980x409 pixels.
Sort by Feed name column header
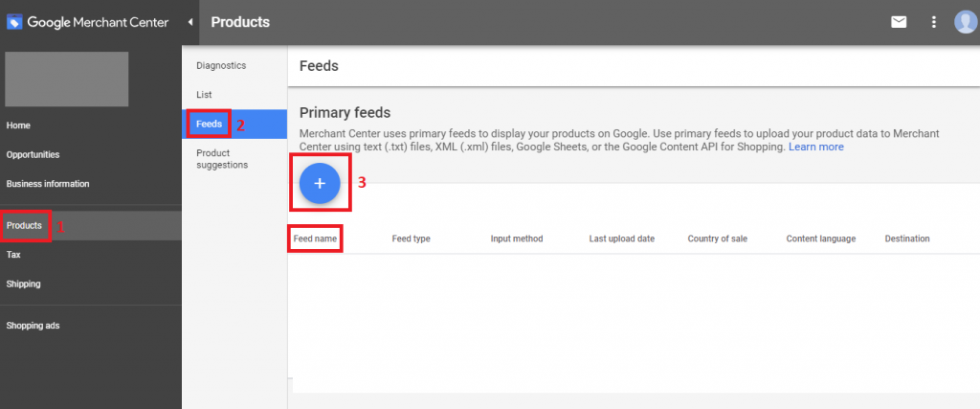(x=315, y=239)
